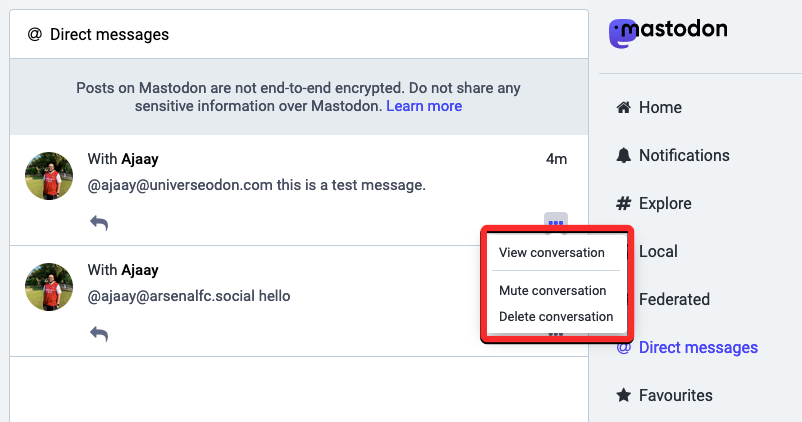
Task: Select Delete conversation menu entry
Action: coord(556,316)
